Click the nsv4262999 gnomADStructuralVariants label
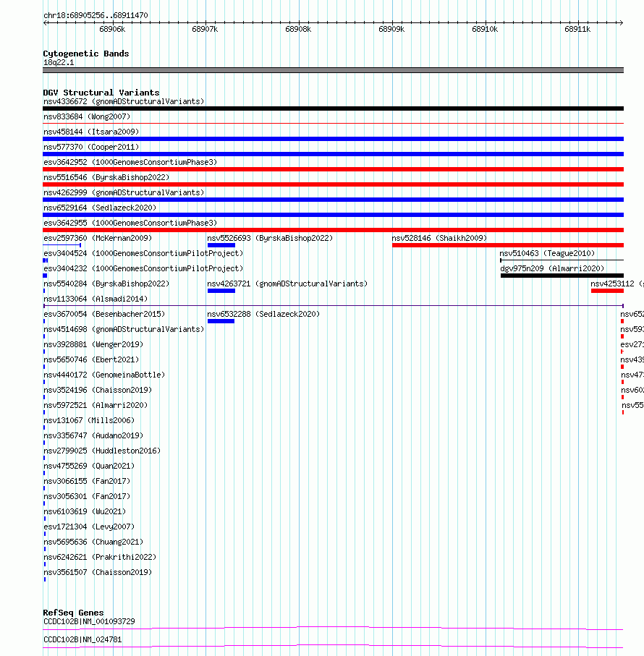The image size is (644, 656). click(x=124, y=192)
